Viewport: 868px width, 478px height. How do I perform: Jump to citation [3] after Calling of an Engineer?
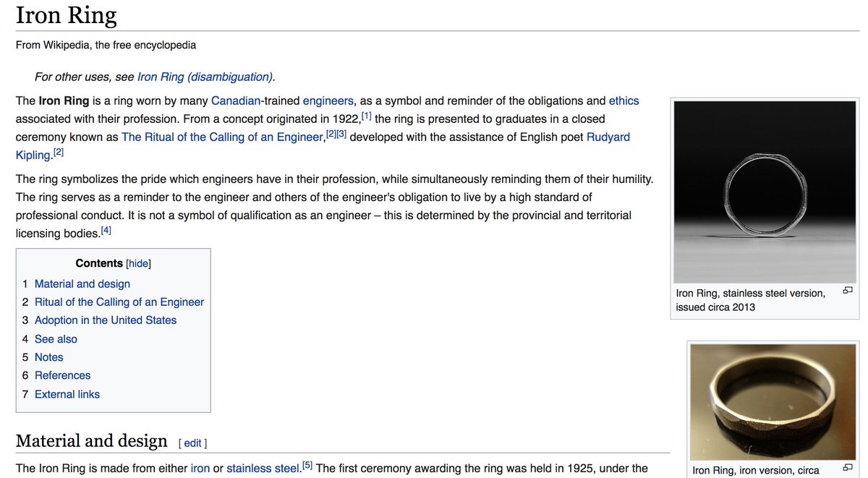pos(341,134)
